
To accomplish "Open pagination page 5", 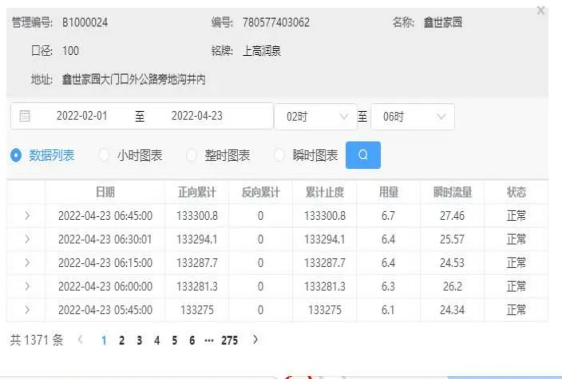I will tap(175, 340).
